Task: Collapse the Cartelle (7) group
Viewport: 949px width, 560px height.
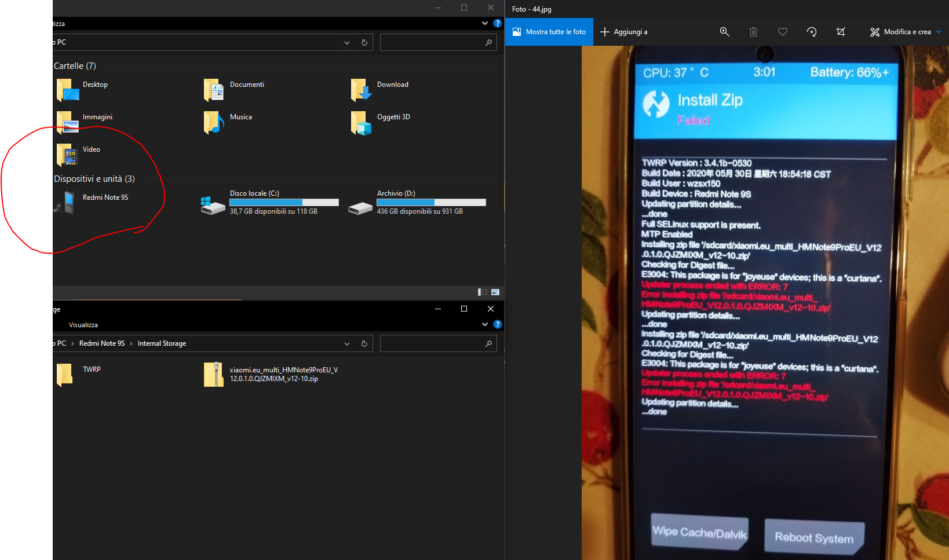Action: 75,66
